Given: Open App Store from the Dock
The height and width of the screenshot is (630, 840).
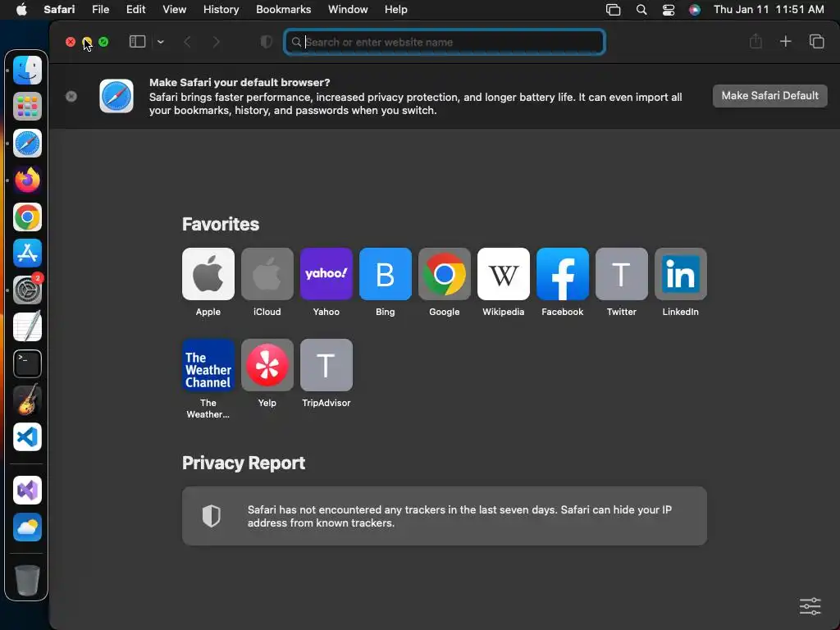Looking at the screenshot, I should coord(27,253).
